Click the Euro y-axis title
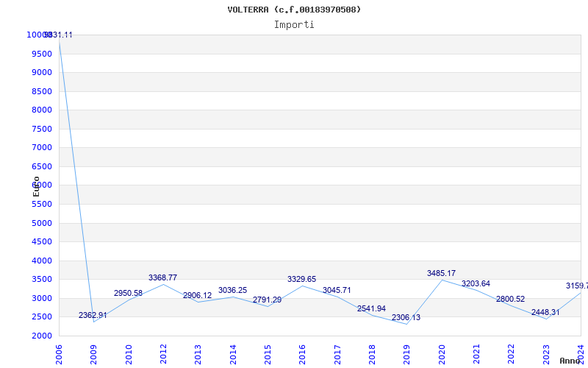Screen dimensions: 588x368 tap(36, 186)
